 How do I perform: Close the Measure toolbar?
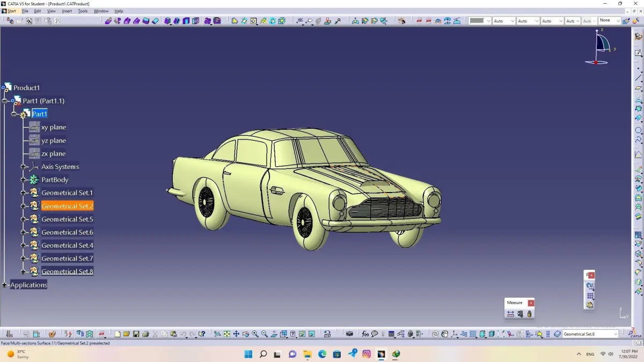531,303
